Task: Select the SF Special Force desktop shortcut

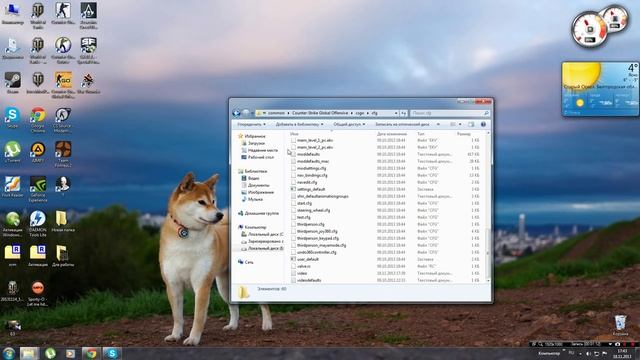Action: (88, 50)
